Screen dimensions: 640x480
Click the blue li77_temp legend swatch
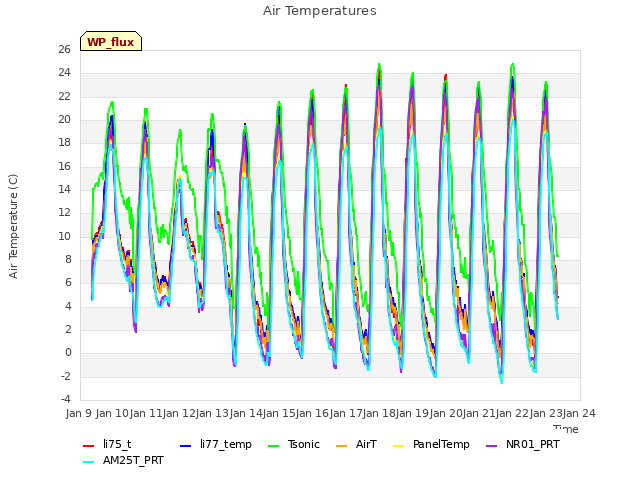click(x=186, y=446)
